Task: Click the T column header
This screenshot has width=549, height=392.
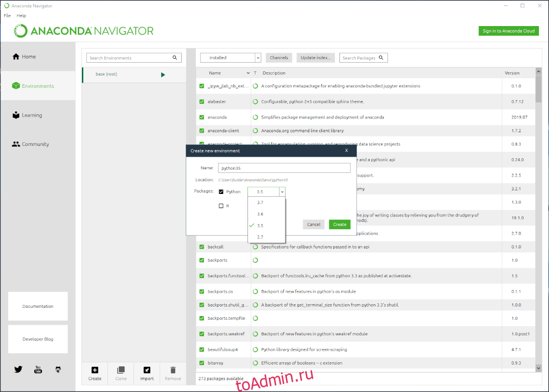Action: click(x=255, y=73)
